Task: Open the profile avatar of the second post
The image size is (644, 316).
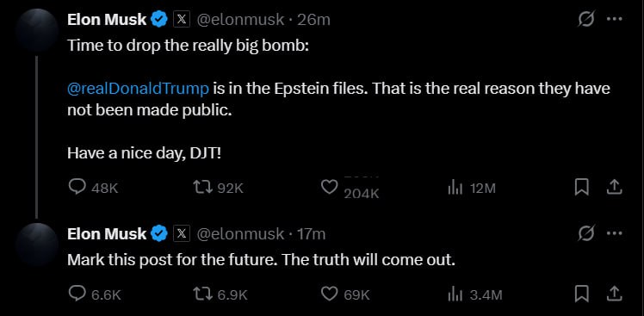Action: [37, 245]
